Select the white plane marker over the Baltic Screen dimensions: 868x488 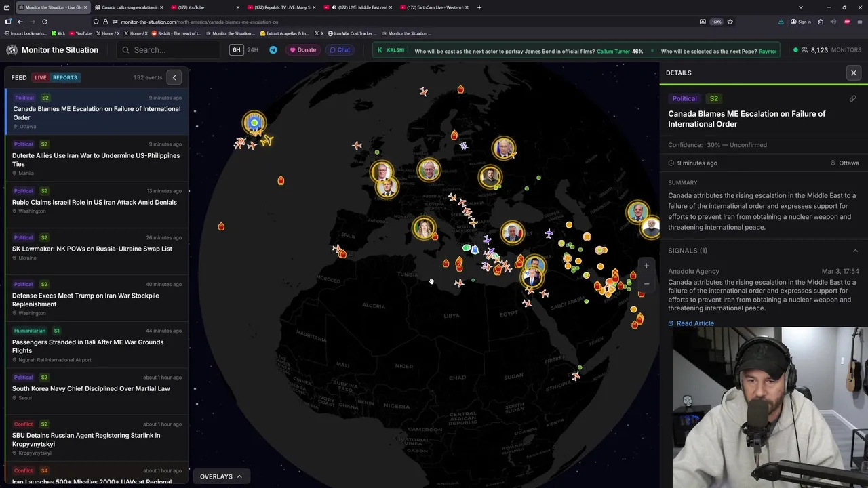[464, 146]
